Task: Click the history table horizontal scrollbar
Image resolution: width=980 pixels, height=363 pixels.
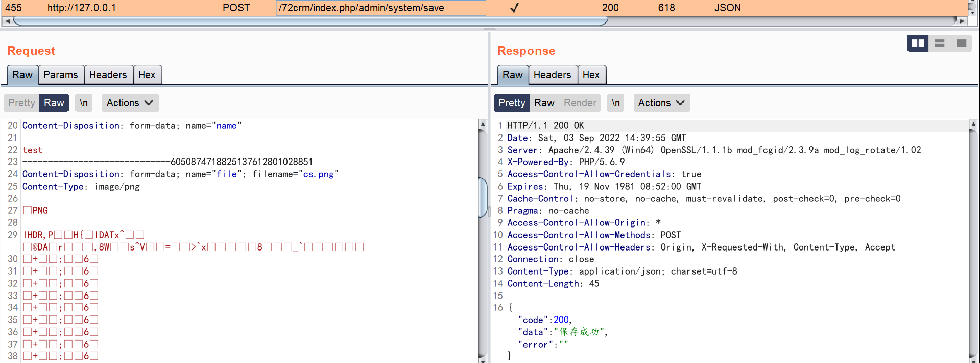Action: (x=310, y=21)
